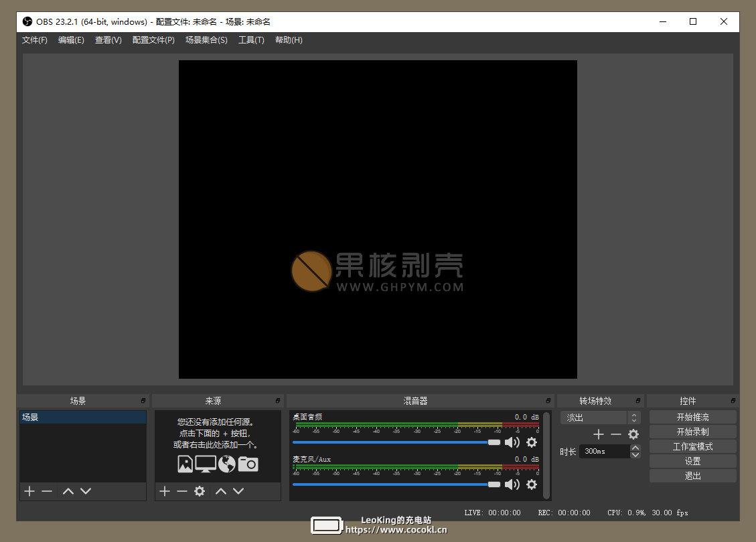
Task: Add a new scene with the plus icon
Action: click(x=29, y=491)
